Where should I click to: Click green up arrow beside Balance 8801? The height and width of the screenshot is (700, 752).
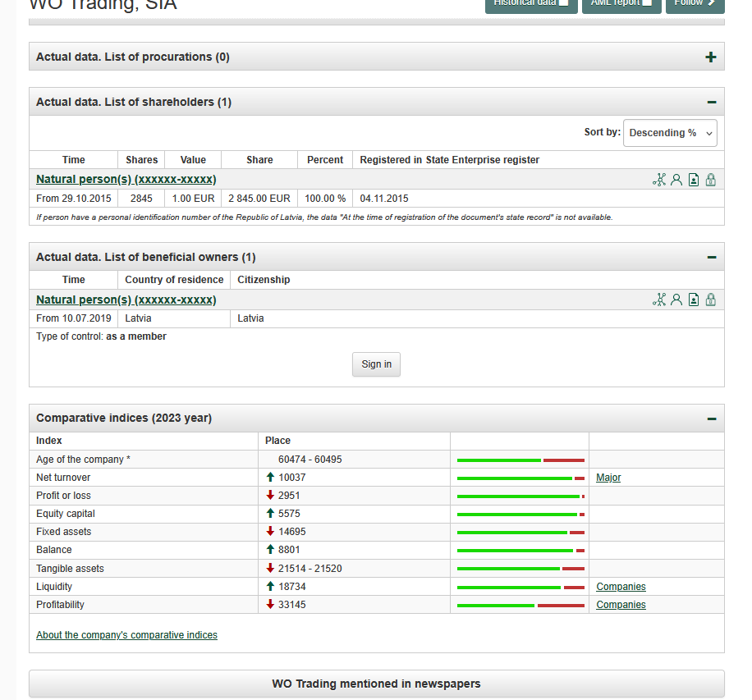[x=270, y=550]
